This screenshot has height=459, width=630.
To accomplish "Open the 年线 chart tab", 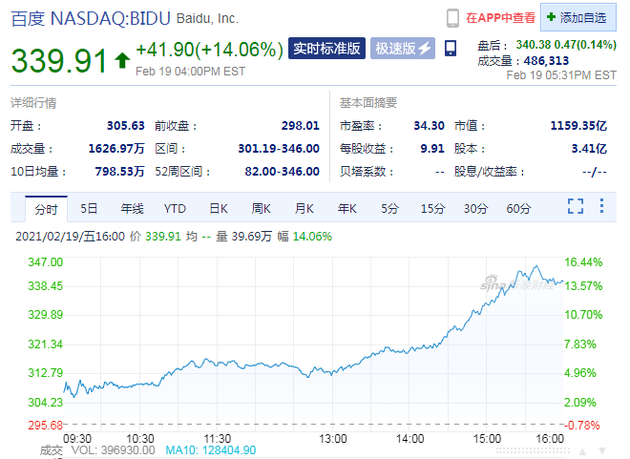I will coord(132,209).
